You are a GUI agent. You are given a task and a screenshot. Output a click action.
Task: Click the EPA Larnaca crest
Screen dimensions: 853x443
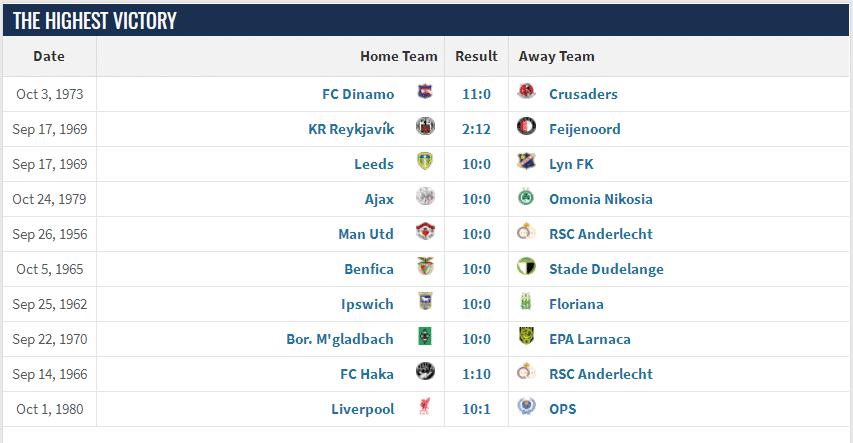tap(526, 336)
